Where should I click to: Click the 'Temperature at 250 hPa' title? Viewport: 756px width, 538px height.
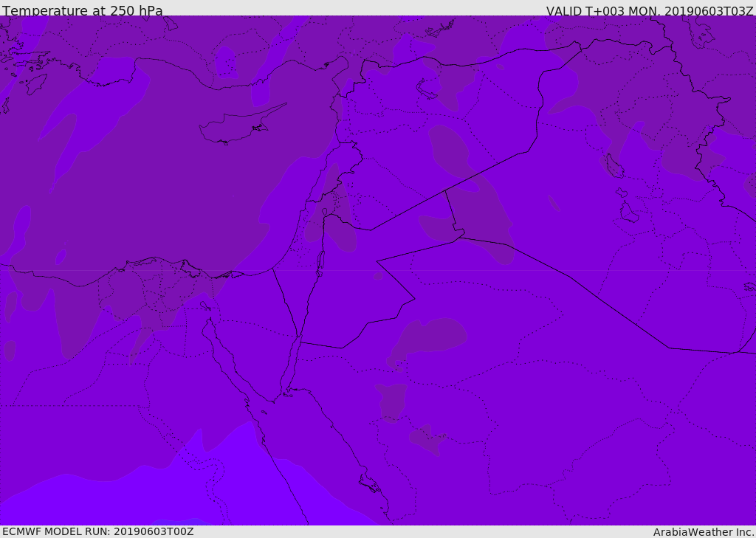(x=83, y=10)
